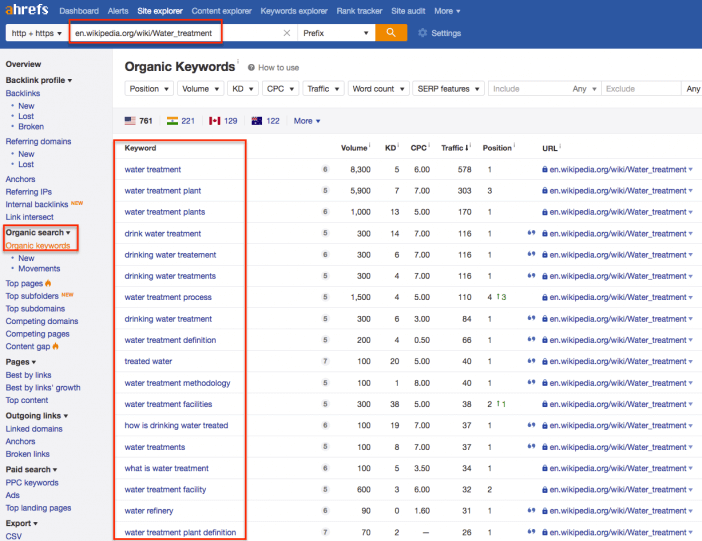This screenshot has height=541, width=702.
Task: Export as CSV from sidebar
Action: pos(13,536)
